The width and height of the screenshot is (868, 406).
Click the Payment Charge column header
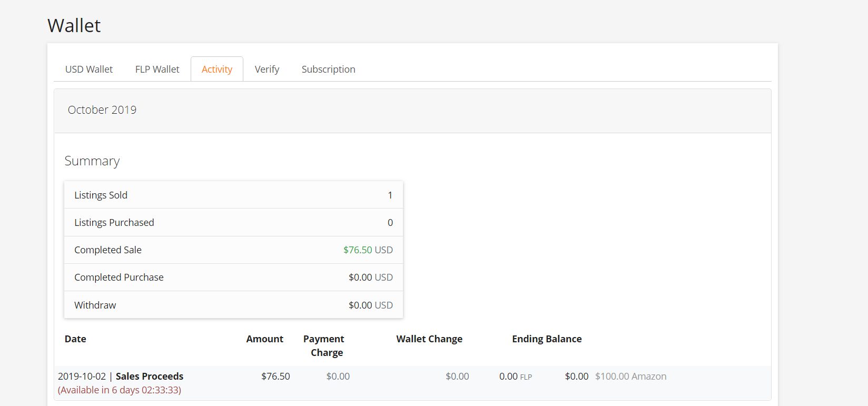324,345
